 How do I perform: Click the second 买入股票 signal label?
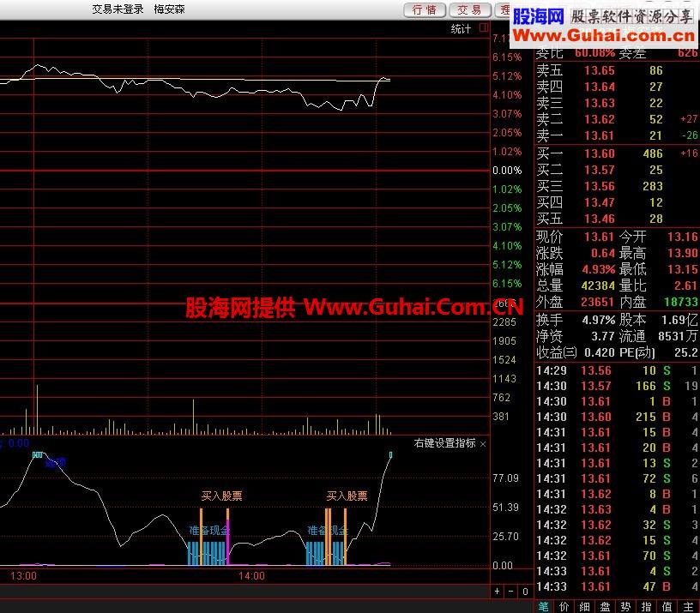(347, 496)
